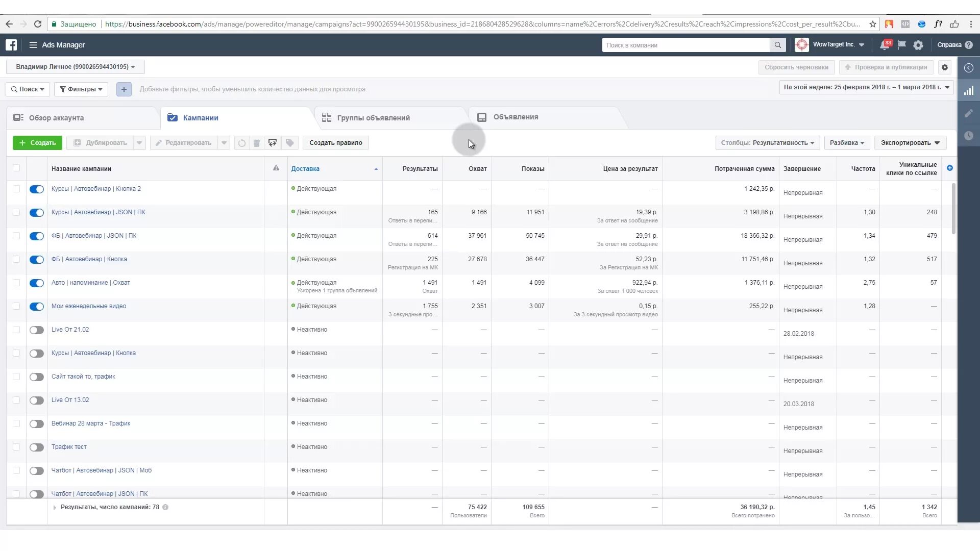Screen dimensions: 980x551
Task: Click the Дублировать button
Action: [x=101, y=143]
